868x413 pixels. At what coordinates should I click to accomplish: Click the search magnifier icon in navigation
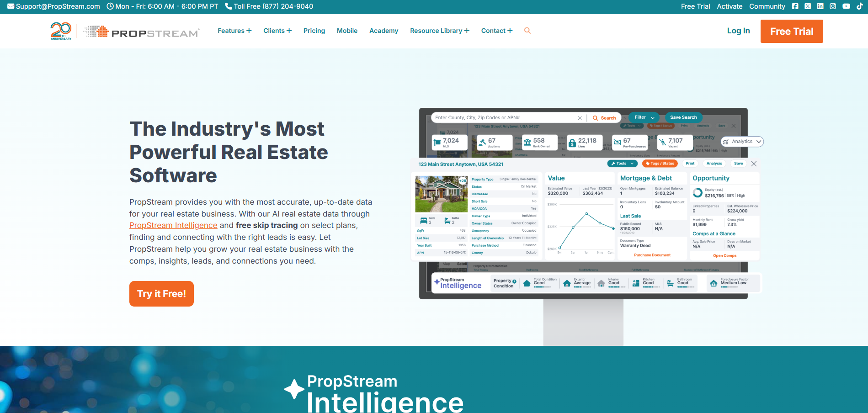coord(527,31)
